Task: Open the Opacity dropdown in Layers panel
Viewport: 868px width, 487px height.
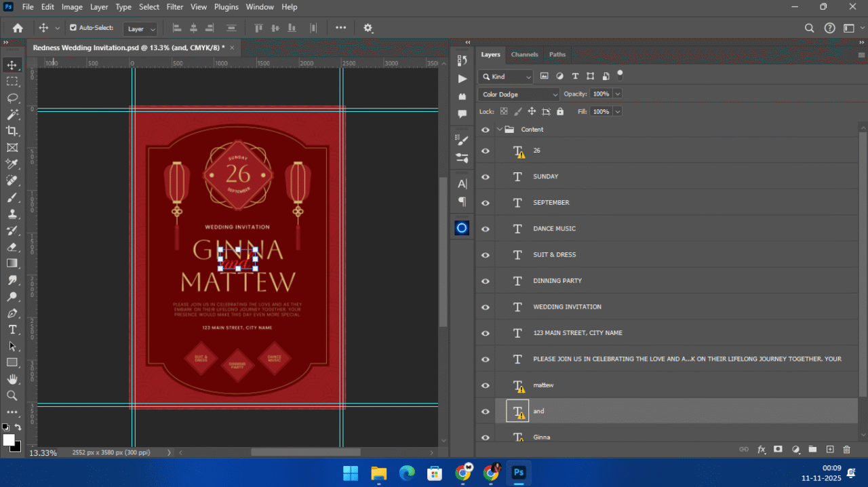Action: (616, 94)
